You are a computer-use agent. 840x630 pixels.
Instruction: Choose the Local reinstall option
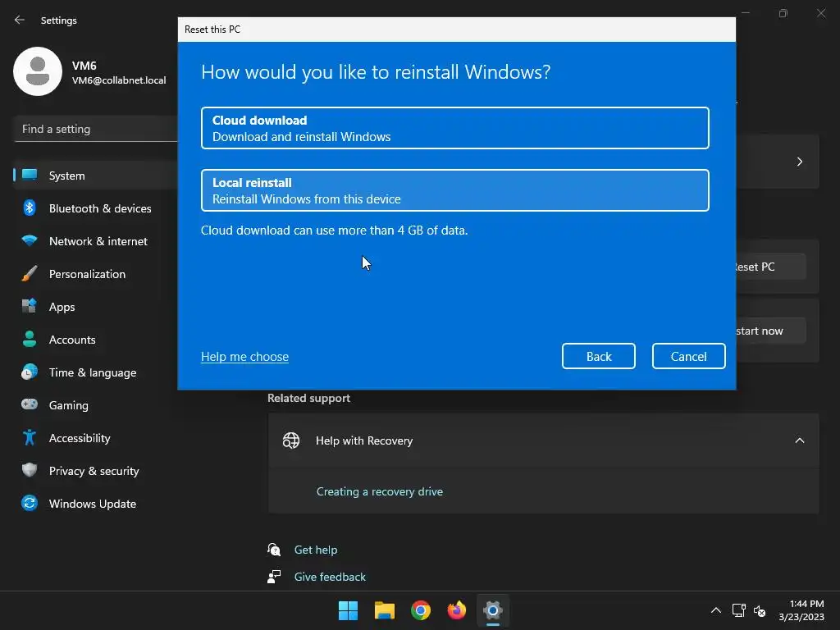click(454, 190)
